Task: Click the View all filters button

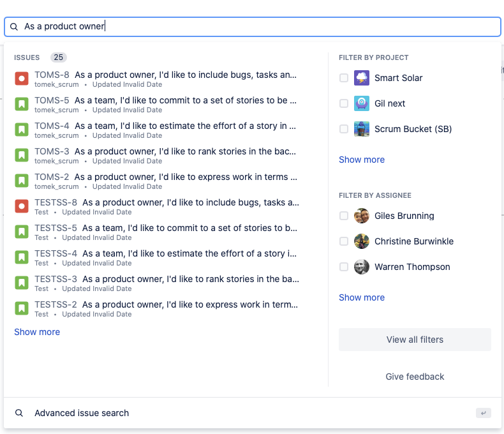Action: tap(415, 340)
